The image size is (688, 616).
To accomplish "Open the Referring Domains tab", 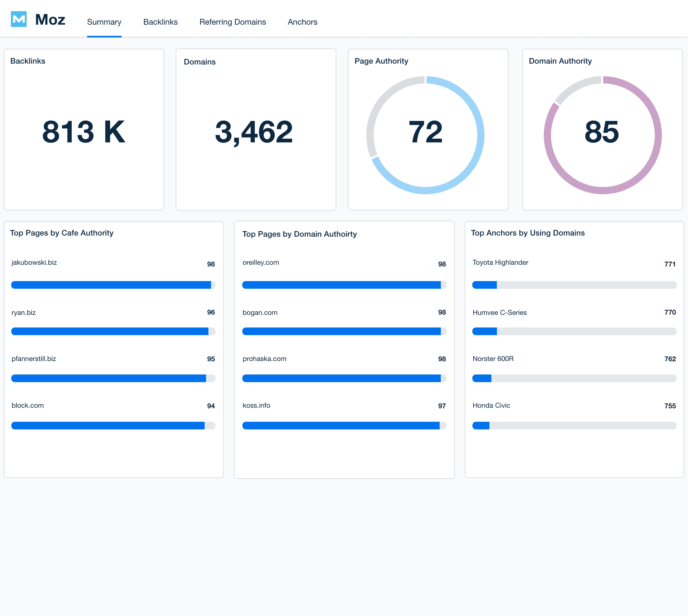I will click(x=233, y=22).
